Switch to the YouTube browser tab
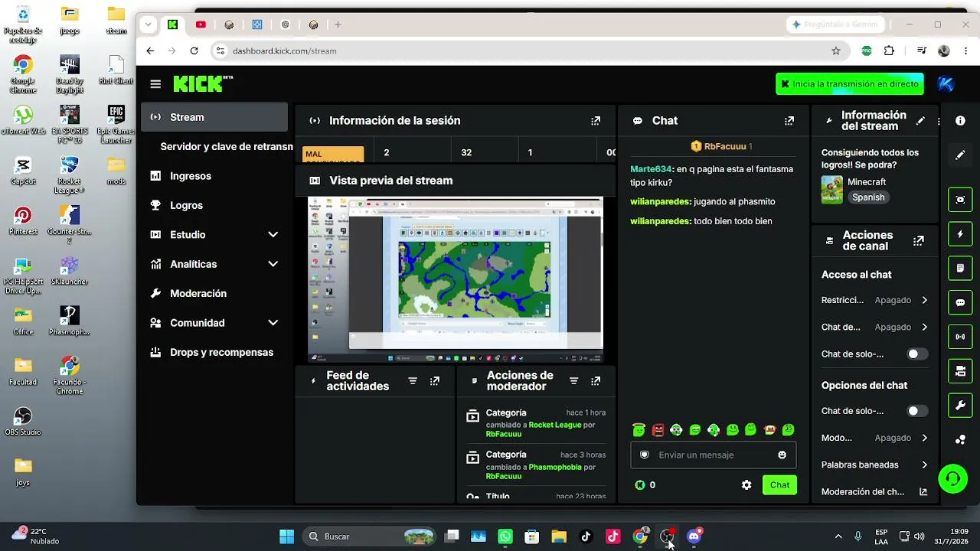This screenshot has width=980, height=551. point(201,24)
